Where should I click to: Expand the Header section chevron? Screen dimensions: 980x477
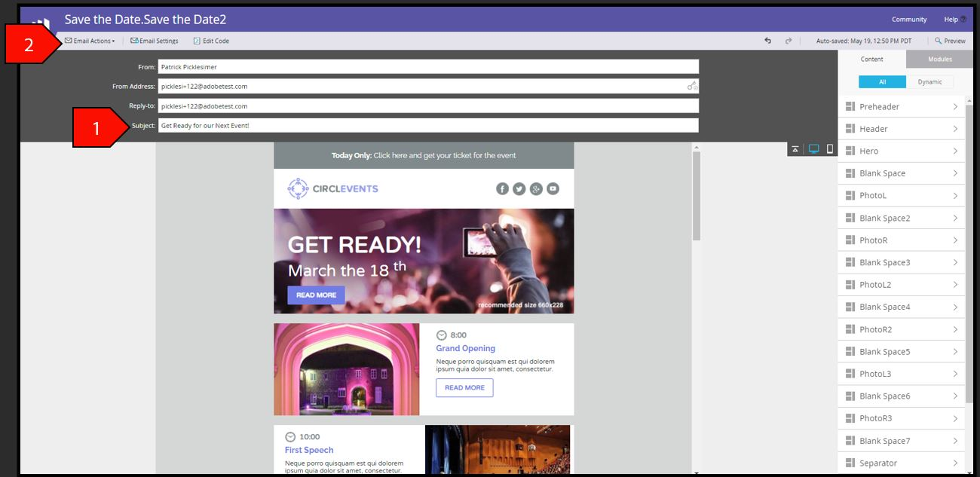point(955,129)
